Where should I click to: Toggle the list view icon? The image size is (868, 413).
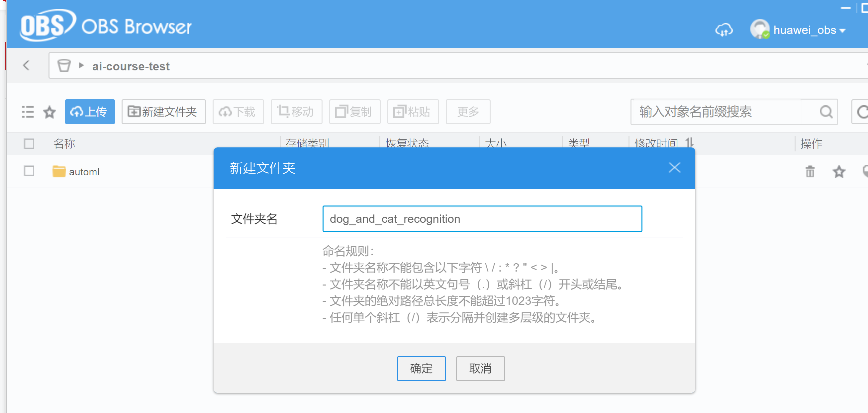click(28, 112)
